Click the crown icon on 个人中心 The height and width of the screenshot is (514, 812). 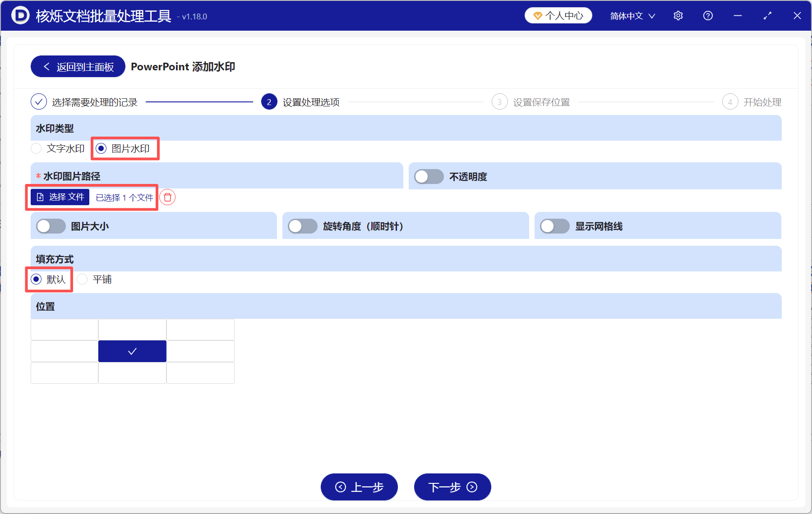[x=537, y=15]
